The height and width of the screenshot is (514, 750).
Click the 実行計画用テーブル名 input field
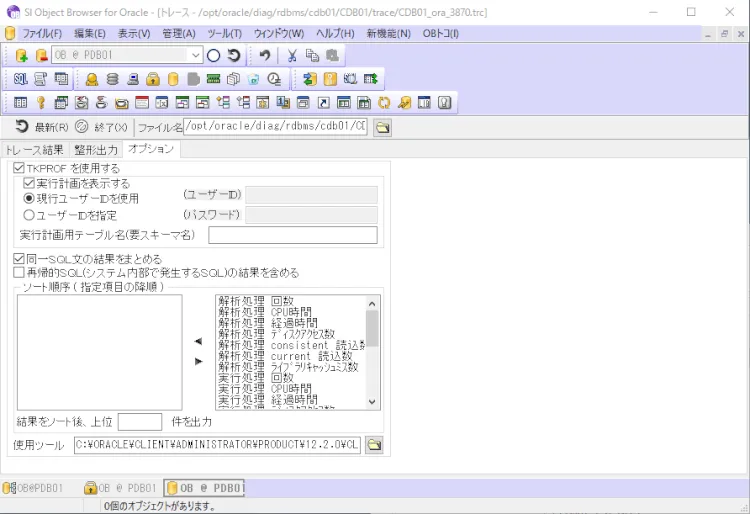(x=293, y=235)
